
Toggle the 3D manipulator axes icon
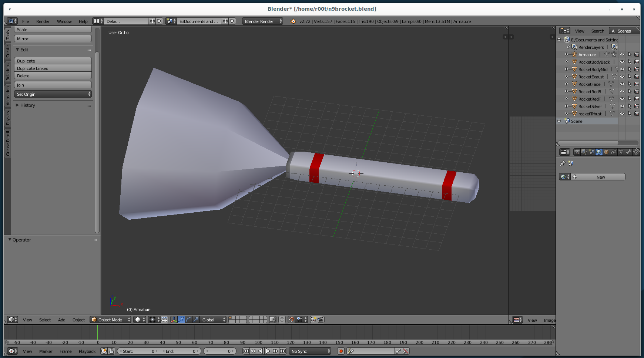(174, 320)
